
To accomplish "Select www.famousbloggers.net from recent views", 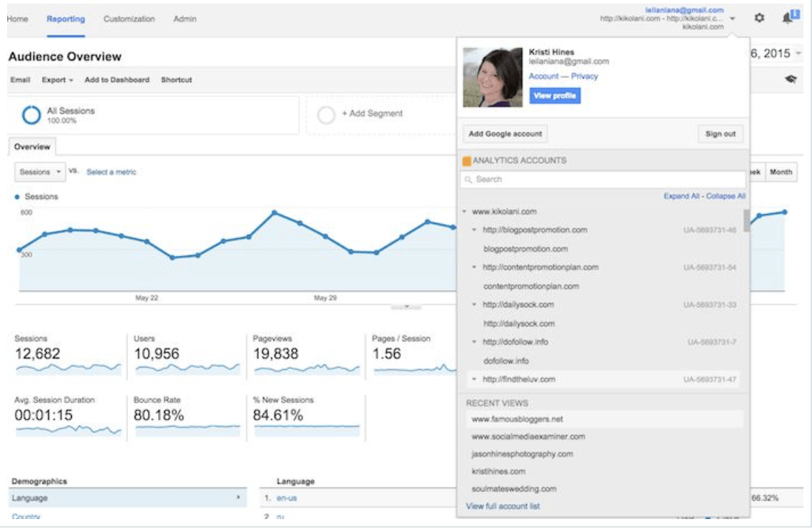I will [517, 420].
